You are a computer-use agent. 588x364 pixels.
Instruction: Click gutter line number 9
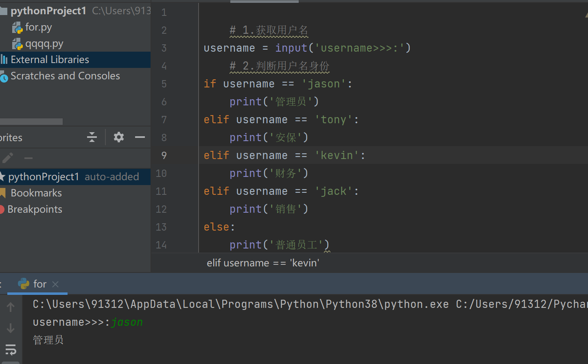pos(164,155)
